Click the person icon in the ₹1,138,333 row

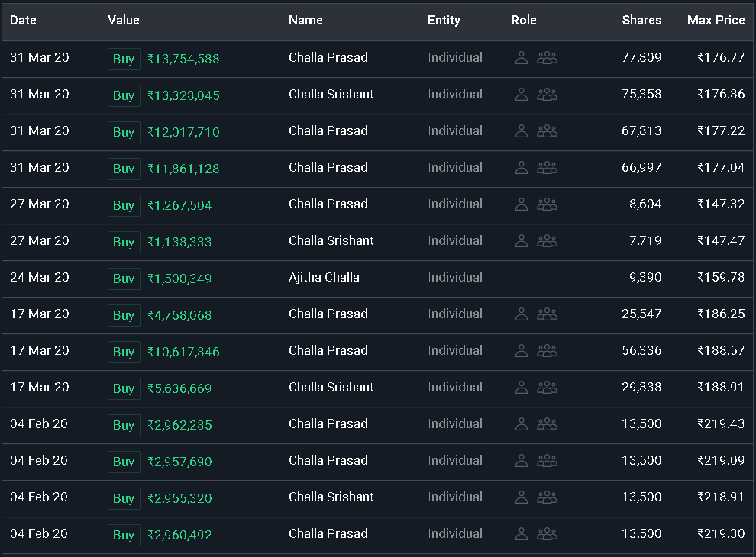coord(522,241)
